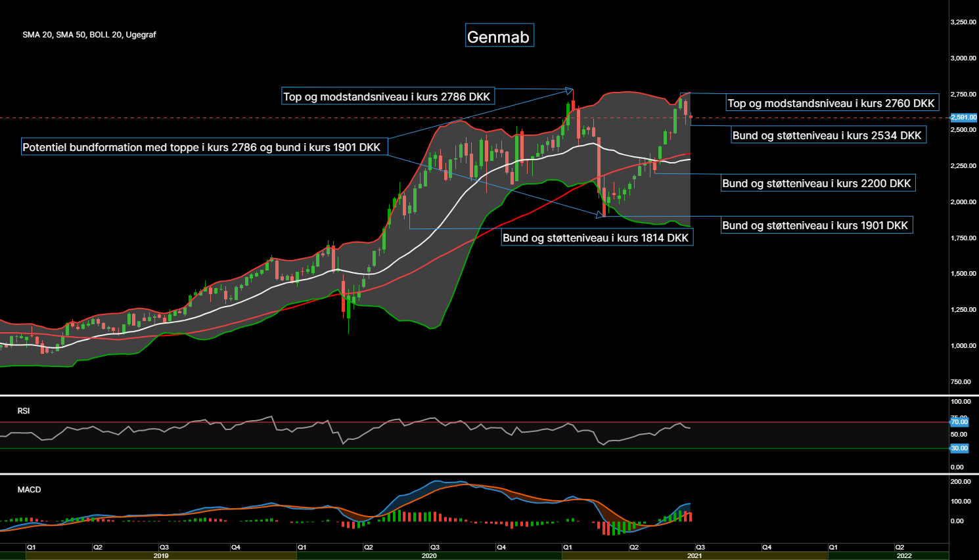Click the 2019 year band on the time axis
The image size is (979, 560).
[x=161, y=556]
